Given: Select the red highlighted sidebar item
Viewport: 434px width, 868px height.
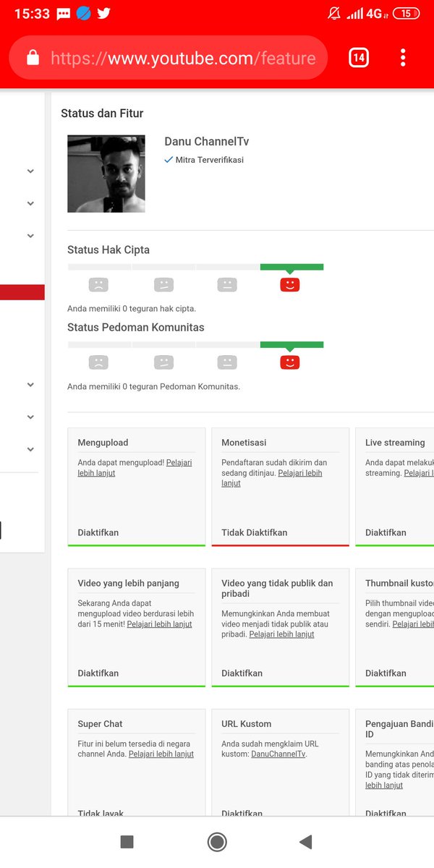Looking at the screenshot, I should [22, 292].
